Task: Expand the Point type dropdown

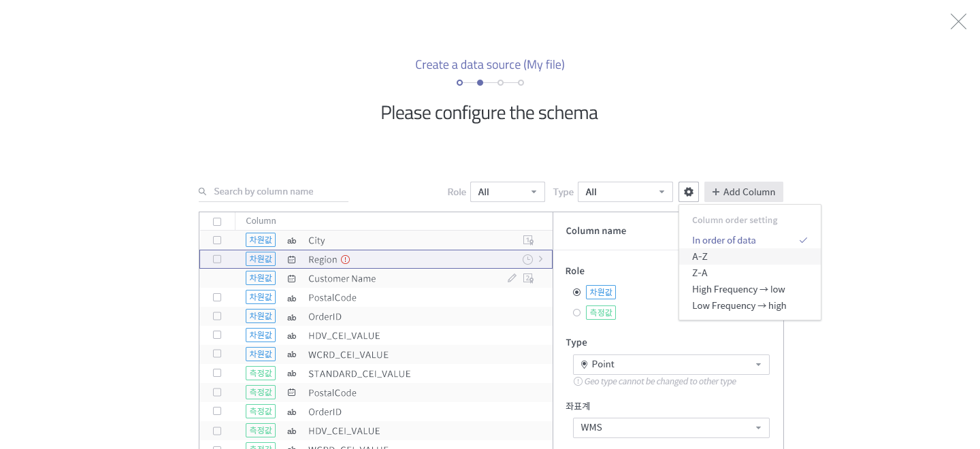Action: click(x=671, y=365)
